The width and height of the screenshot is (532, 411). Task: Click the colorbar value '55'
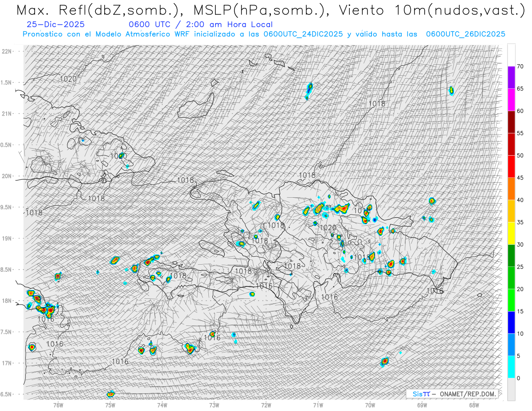[520, 133]
